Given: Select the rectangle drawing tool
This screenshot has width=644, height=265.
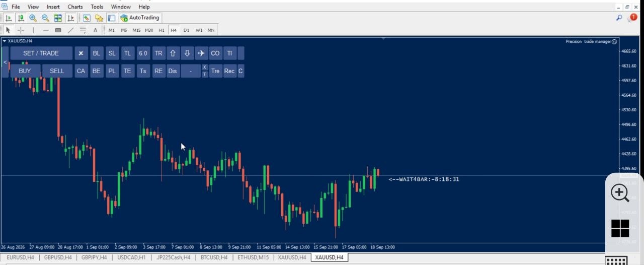Looking at the screenshot, I should tap(58, 30).
